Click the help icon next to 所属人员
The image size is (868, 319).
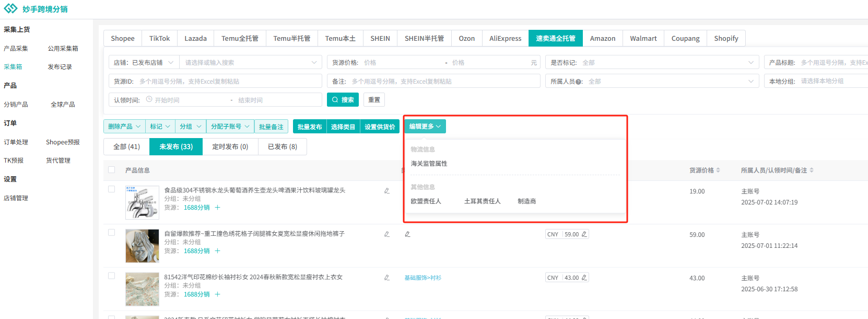coord(579,82)
